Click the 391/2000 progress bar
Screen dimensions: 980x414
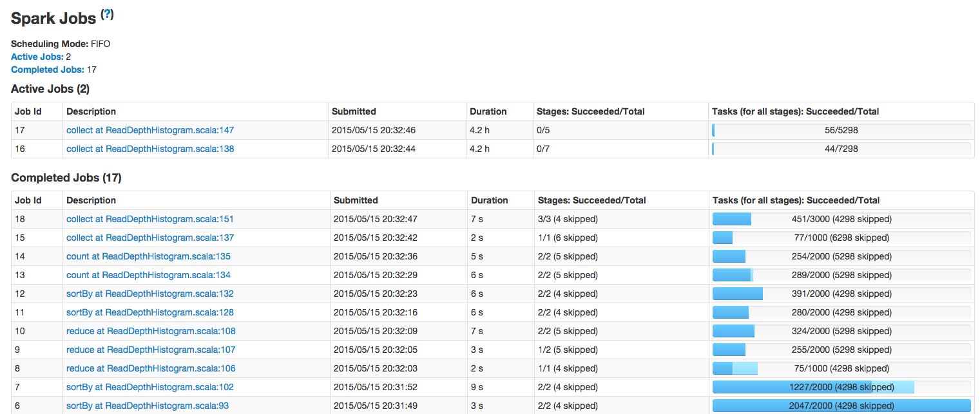[x=841, y=294]
